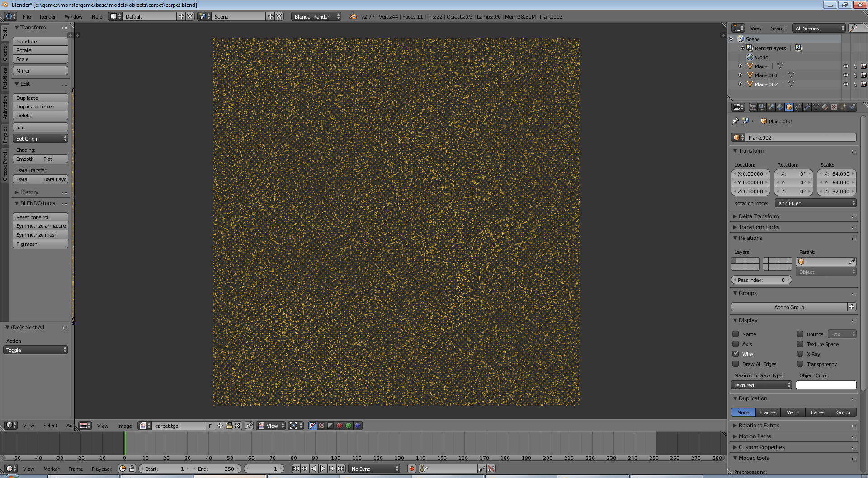The width and height of the screenshot is (868, 478).
Task: Click the white Object Color swatch
Action: (826, 385)
